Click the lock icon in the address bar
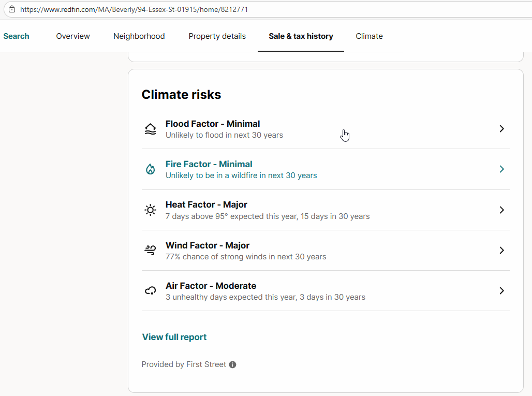The image size is (532, 396). [12, 9]
